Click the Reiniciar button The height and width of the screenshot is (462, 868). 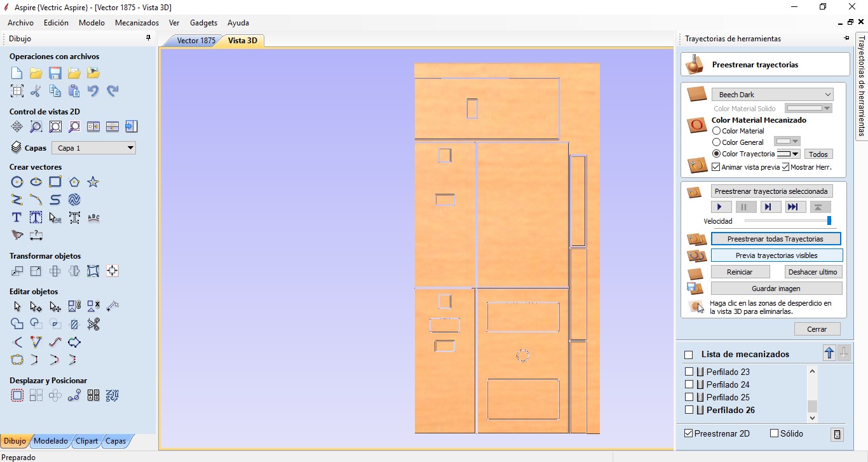click(740, 272)
